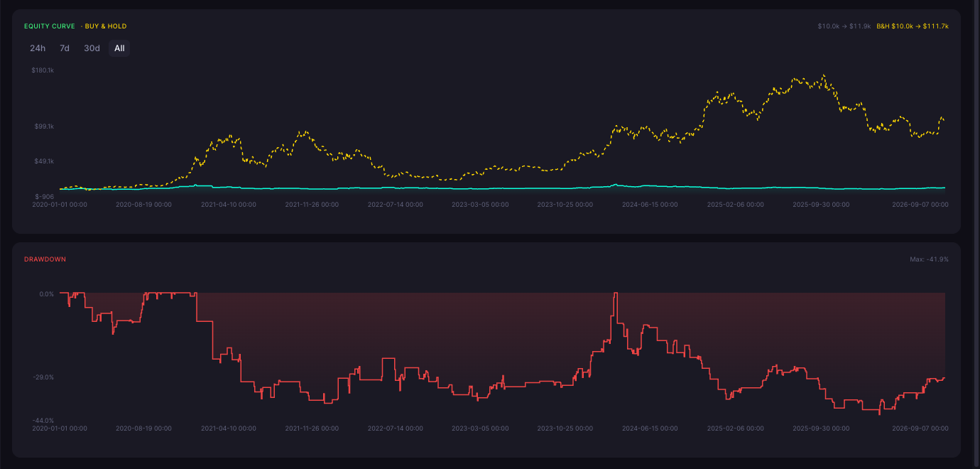Click 2022-07-14 00:00 on the drawdown chart axis
This screenshot has height=469, width=980.
point(395,429)
